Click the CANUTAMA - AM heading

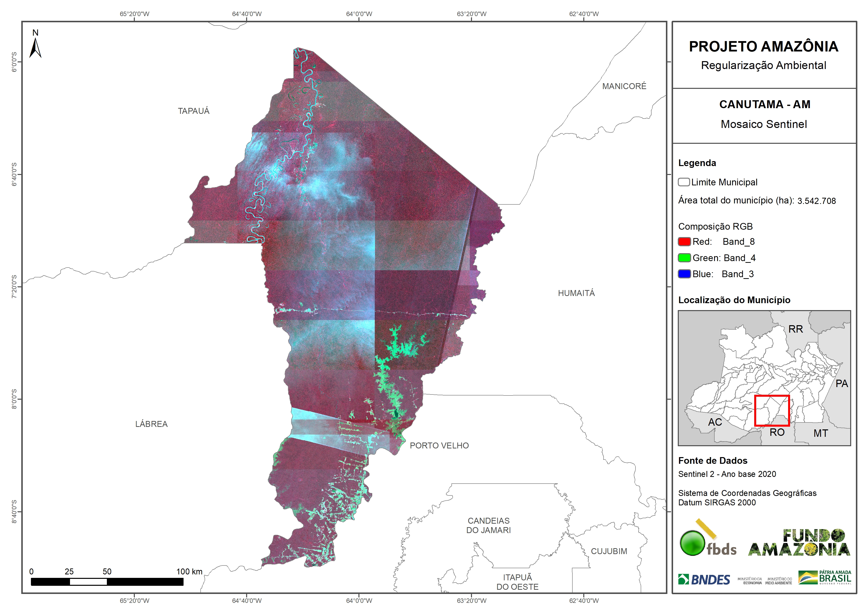(x=764, y=104)
